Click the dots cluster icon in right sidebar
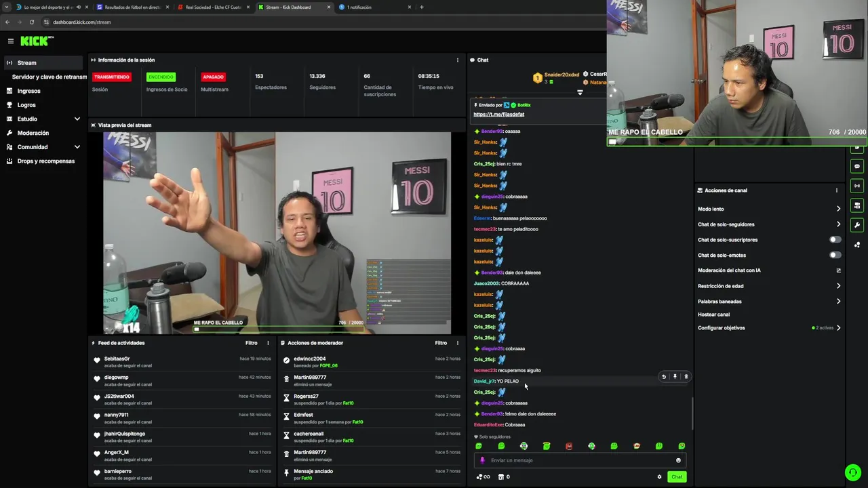The height and width of the screenshot is (488, 868). 857,245
